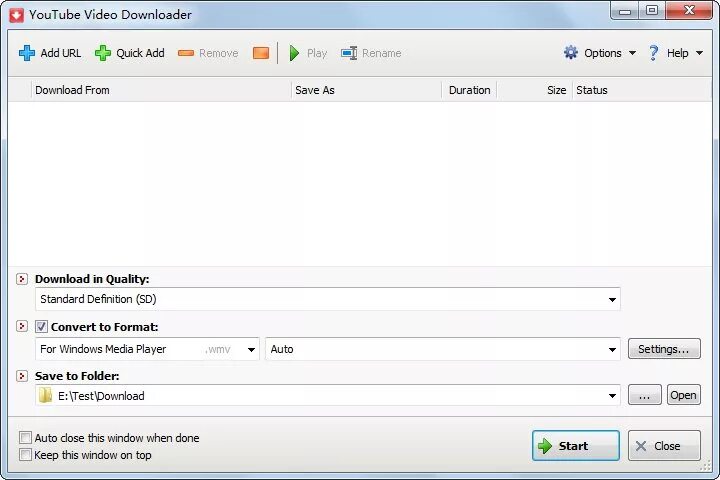Maximize the YouTube Video Downloader window
Viewport: 720px width, 480px height.
coord(652,11)
